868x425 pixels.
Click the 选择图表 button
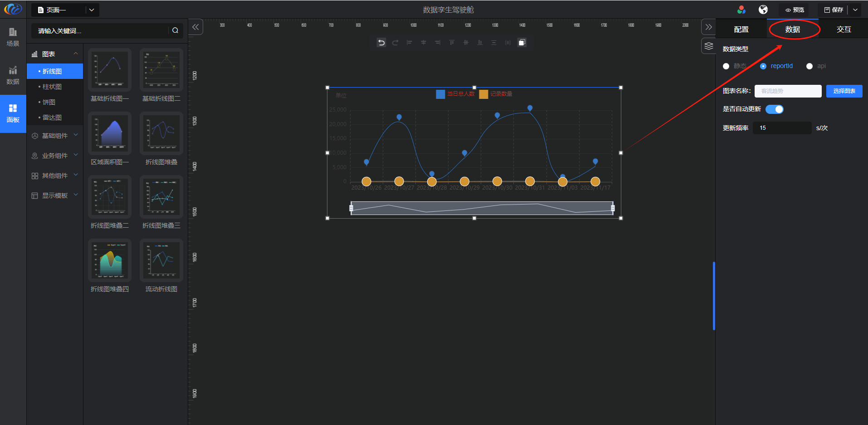coord(844,91)
